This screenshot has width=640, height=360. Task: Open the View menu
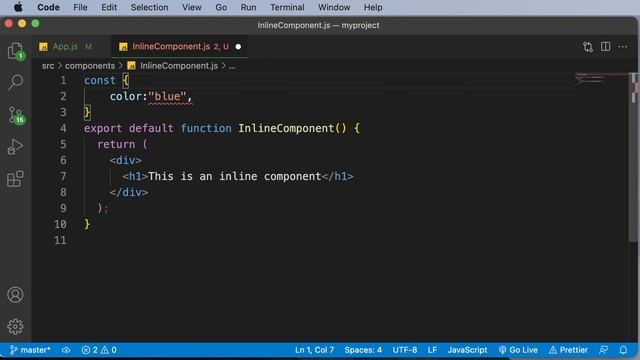(191, 7)
